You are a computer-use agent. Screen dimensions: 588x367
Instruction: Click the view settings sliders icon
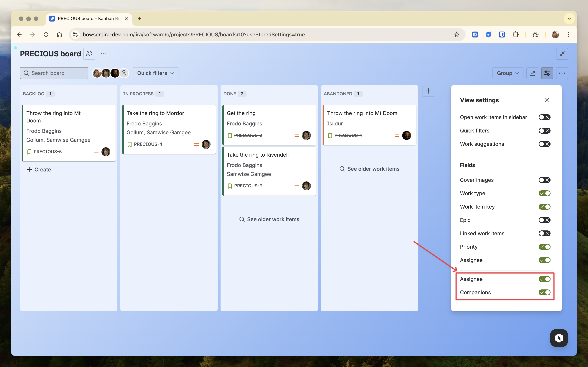click(x=547, y=73)
